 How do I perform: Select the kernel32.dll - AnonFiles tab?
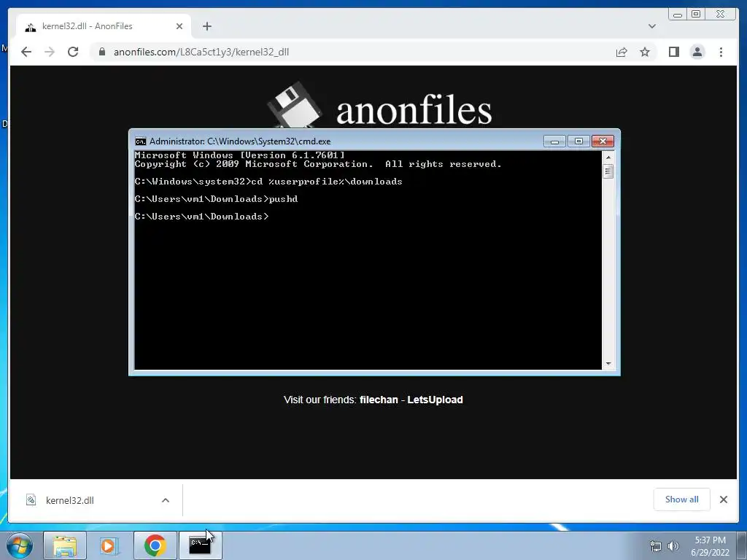[x=104, y=26]
